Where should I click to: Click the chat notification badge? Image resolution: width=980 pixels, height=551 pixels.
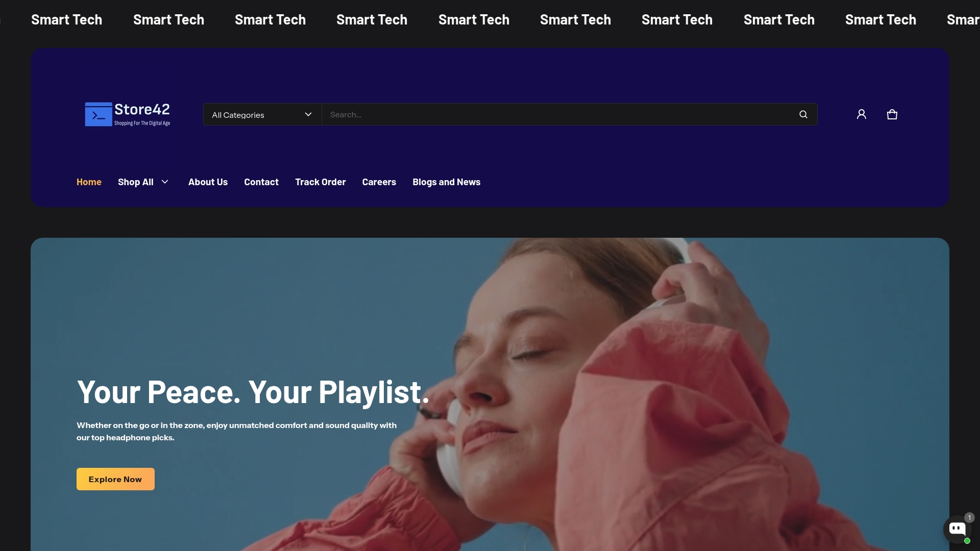click(969, 517)
